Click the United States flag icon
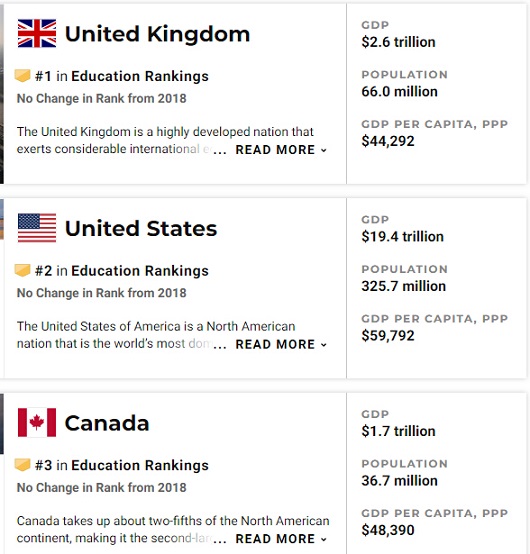Screen dimensions: 530x554 (x=37, y=228)
